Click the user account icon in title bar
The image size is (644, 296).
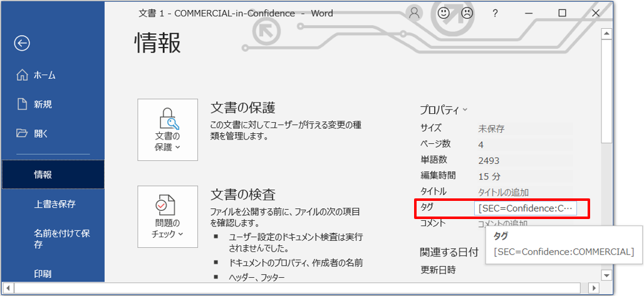tap(414, 13)
